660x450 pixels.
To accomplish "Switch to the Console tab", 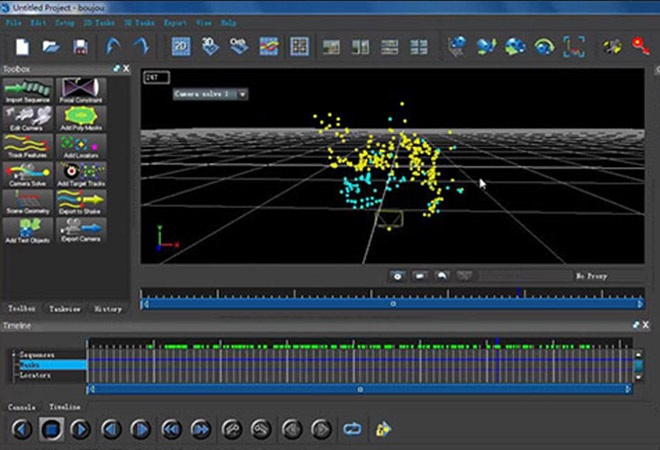I will (x=22, y=407).
